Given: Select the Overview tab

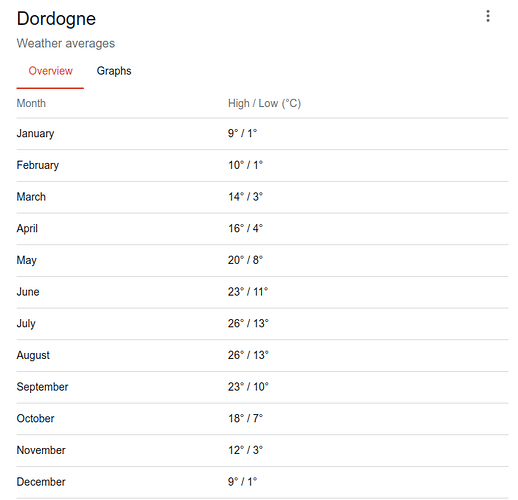Looking at the screenshot, I should coord(50,71).
